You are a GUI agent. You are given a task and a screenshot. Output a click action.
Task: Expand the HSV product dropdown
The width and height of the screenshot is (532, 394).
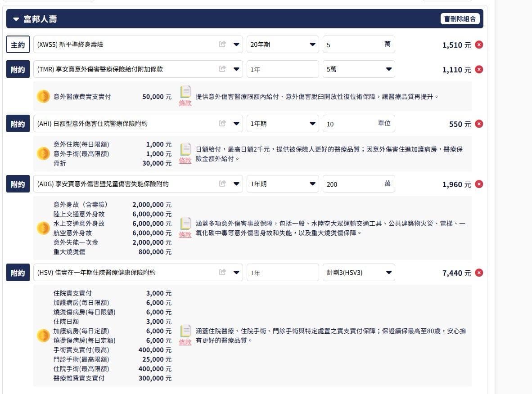coord(236,273)
